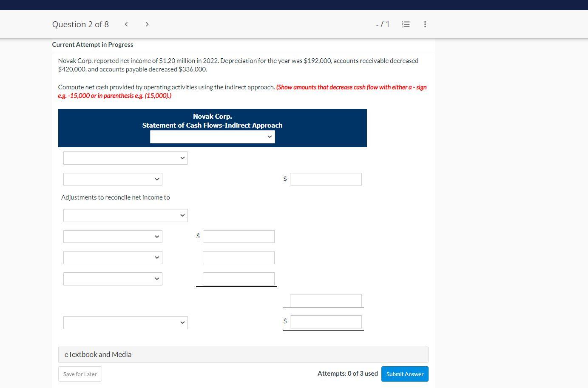Image resolution: width=588 pixels, height=388 pixels.
Task: Click the final net cash amount field
Action: [326, 322]
